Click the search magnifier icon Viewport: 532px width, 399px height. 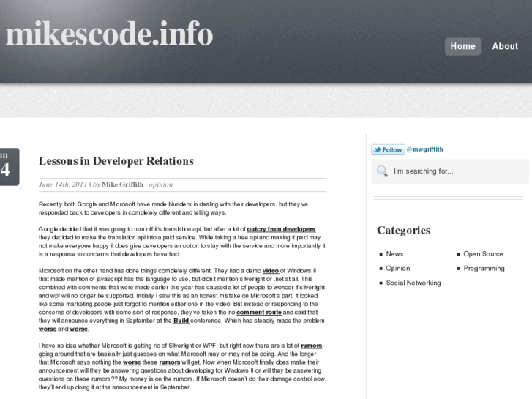(382, 171)
